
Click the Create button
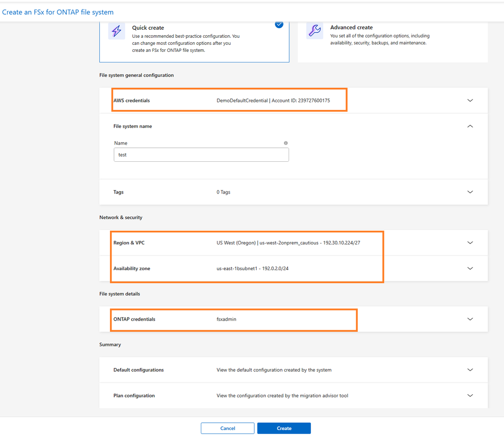[x=284, y=428]
